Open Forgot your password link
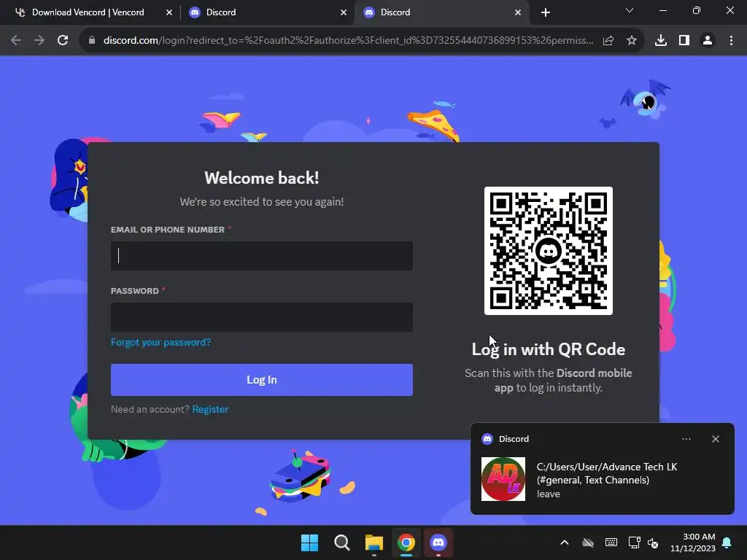The image size is (747, 560). tap(160, 343)
